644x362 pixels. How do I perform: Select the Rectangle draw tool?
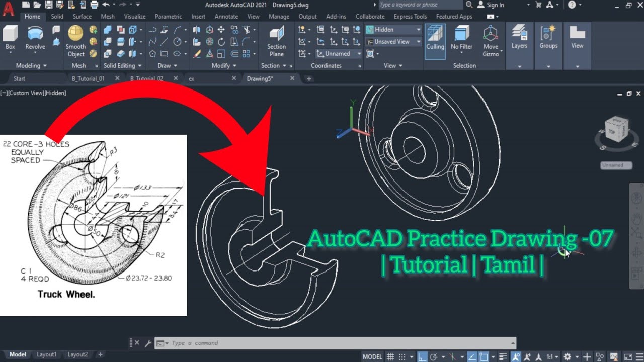pos(164,54)
